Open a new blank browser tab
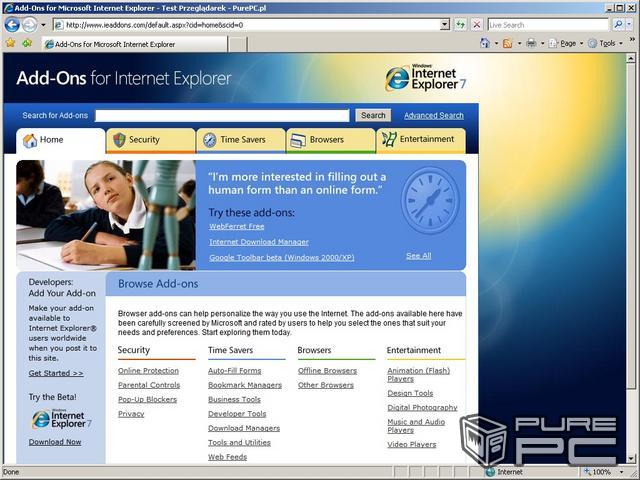Viewport: 640px width, 480px height. pos(237,44)
